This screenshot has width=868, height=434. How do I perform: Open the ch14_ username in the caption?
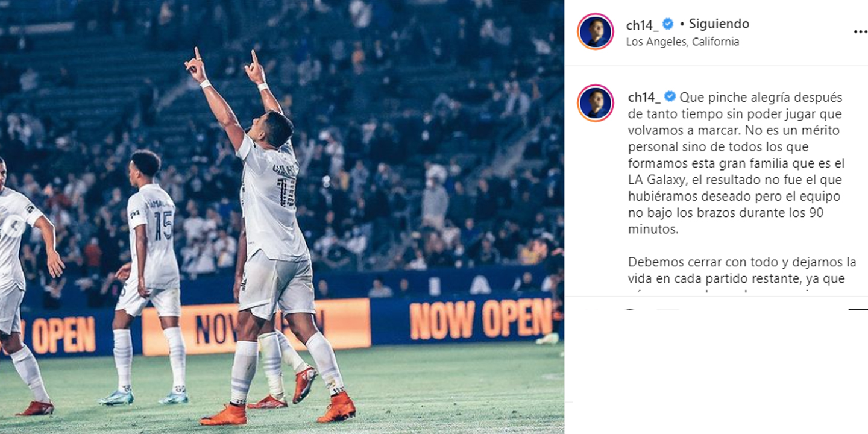[644, 98]
